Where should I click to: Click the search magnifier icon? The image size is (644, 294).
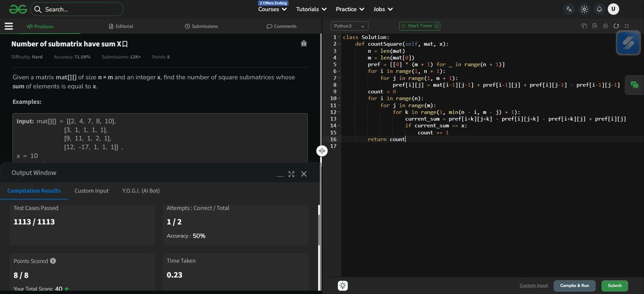pyautogui.click(x=38, y=9)
